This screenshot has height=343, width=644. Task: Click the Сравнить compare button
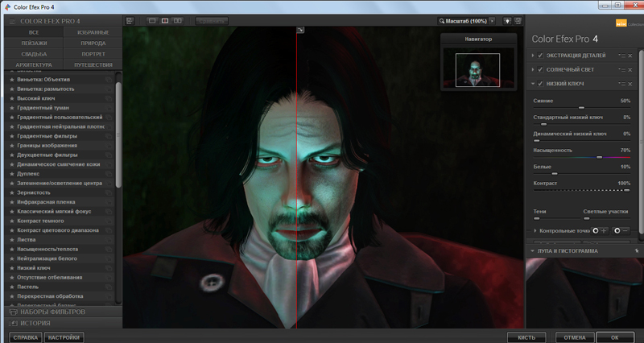click(x=212, y=21)
